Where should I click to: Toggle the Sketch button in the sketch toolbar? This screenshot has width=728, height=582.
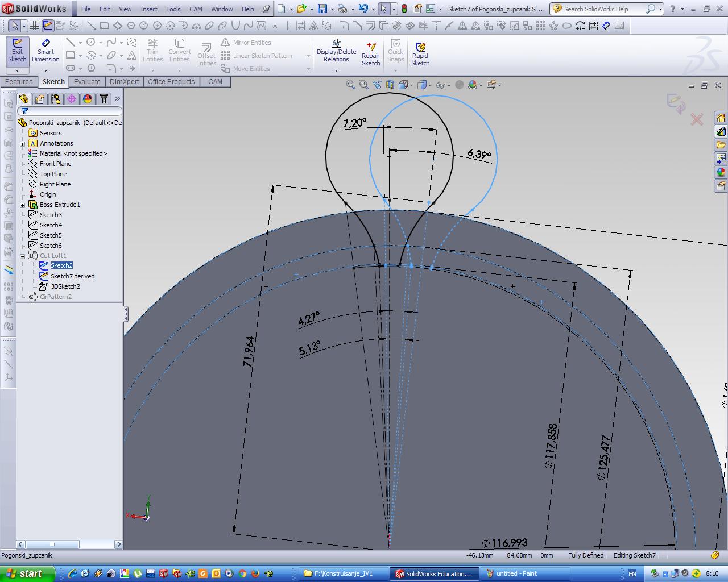(48, 26)
